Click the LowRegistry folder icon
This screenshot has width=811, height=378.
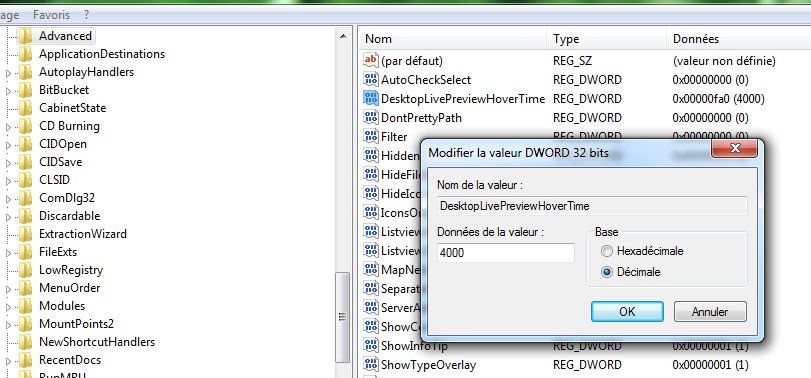[25, 270]
